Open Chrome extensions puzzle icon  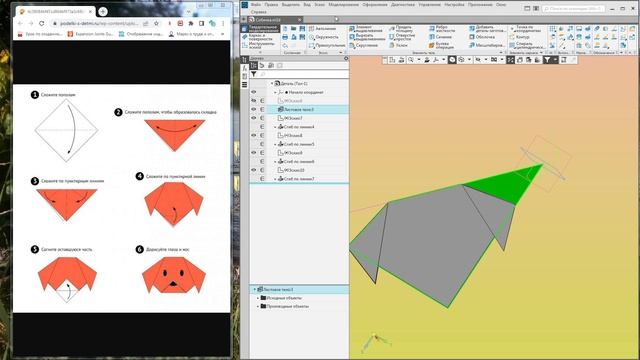pyautogui.click(x=191, y=24)
